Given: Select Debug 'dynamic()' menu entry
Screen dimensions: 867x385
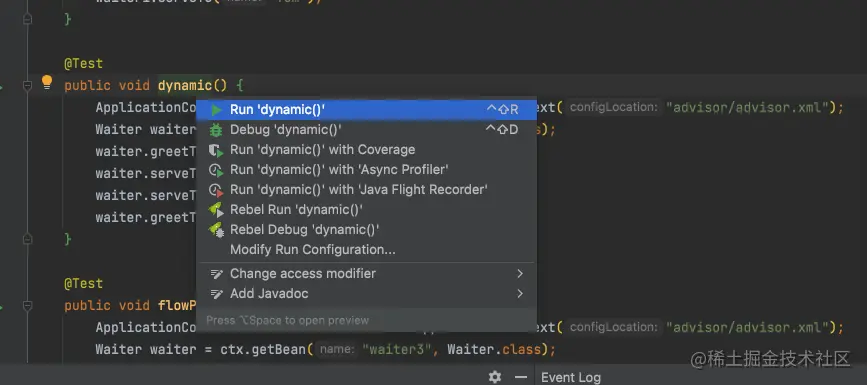Looking at the screenshot, I should [x=366, y=130].
